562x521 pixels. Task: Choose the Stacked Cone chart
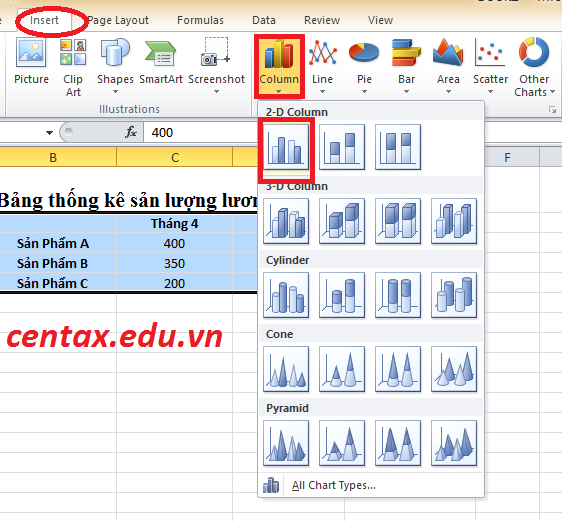coord(342,369)
